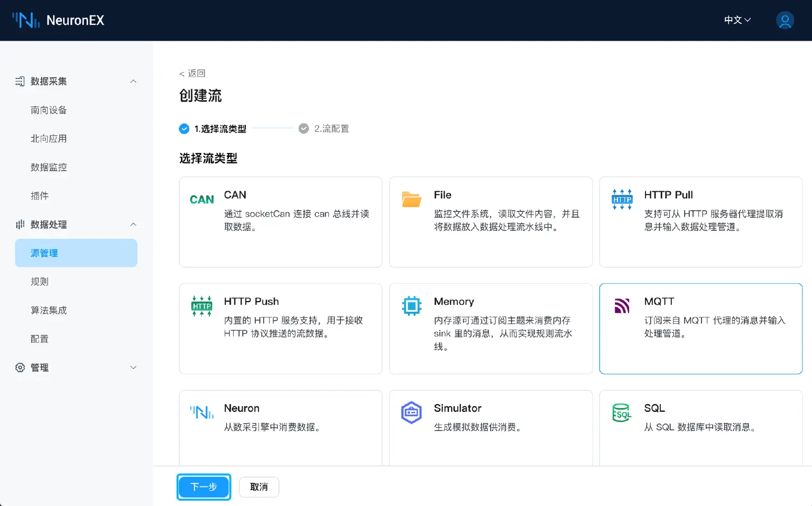
Task: Select the Simulator stream icon
Action: [411, 413]
